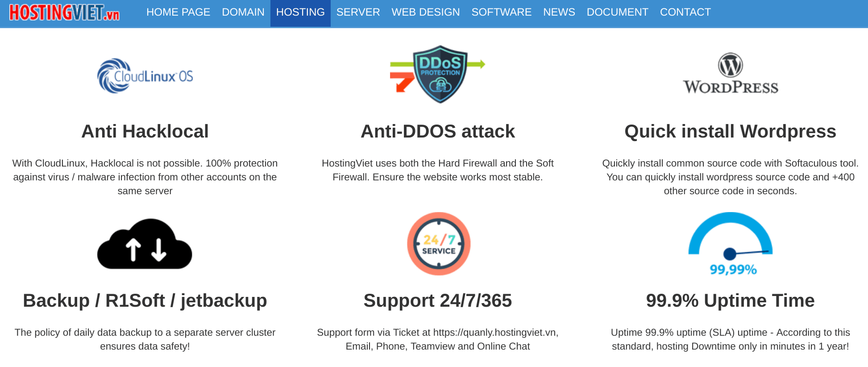Image resolution: width=868 pixels, height=367 pixels.
Task: Open the CONTACT page link
Action: [x=685, y=13]
